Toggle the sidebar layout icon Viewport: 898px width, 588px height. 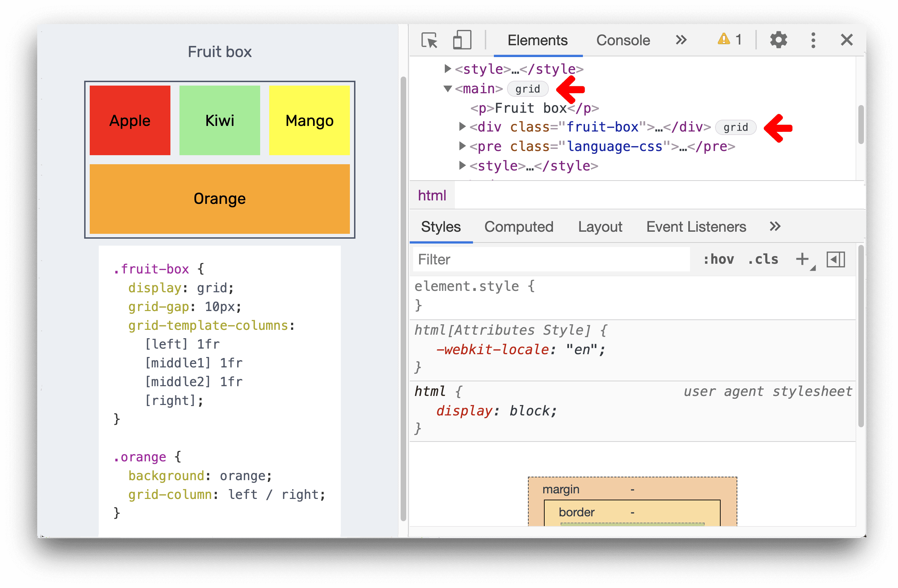tap(836, 259)
